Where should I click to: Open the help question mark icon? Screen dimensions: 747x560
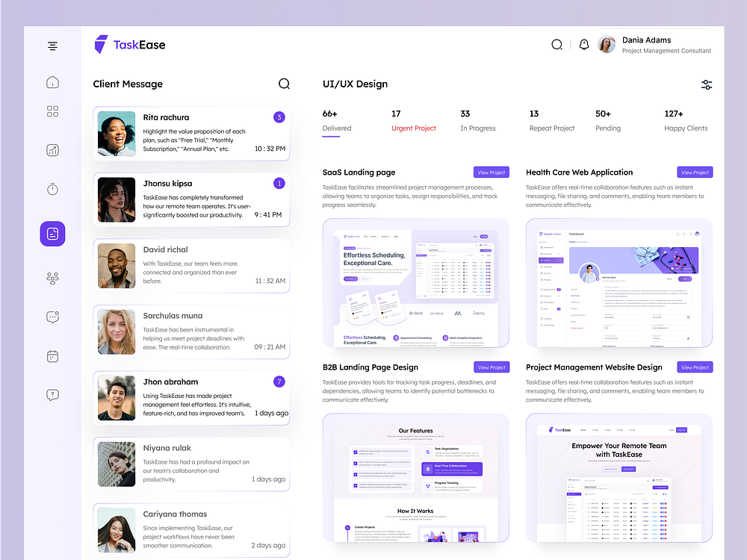(x=52, y=394)
